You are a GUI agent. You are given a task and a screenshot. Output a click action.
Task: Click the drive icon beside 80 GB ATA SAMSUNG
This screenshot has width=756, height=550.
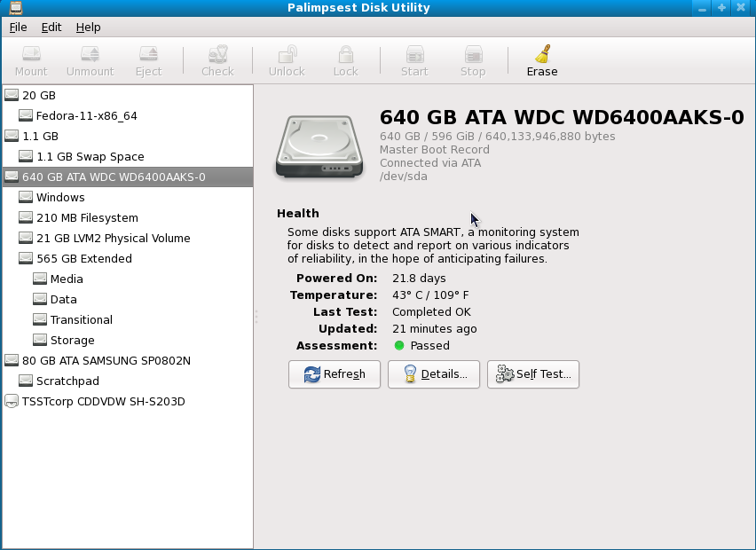click(12, 360)
